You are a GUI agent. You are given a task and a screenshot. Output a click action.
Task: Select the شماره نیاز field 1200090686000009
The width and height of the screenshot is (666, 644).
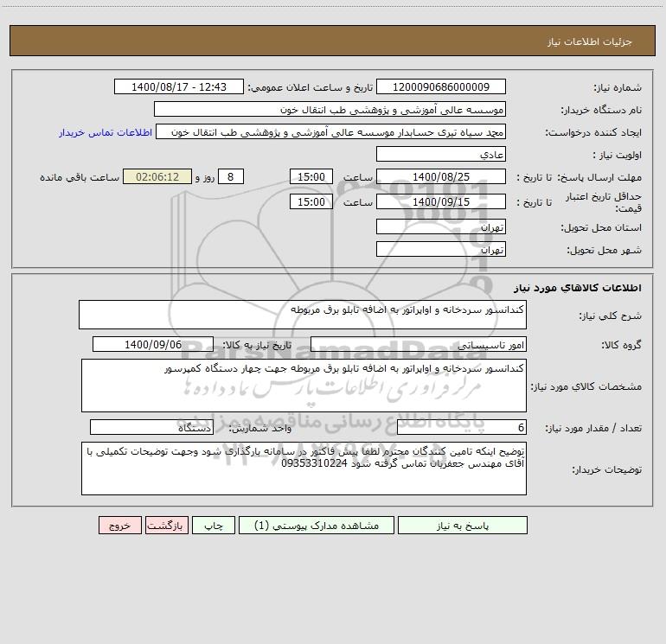441,87
